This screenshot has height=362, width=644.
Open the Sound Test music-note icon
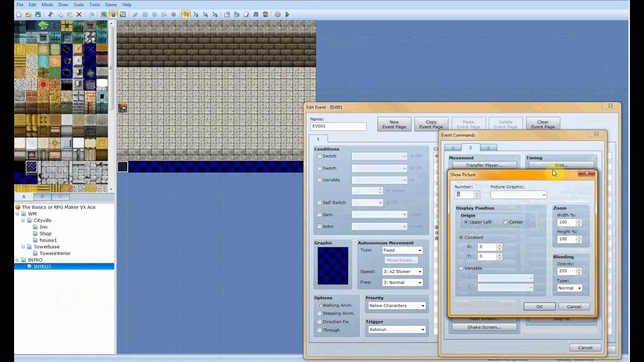point(256,15)
